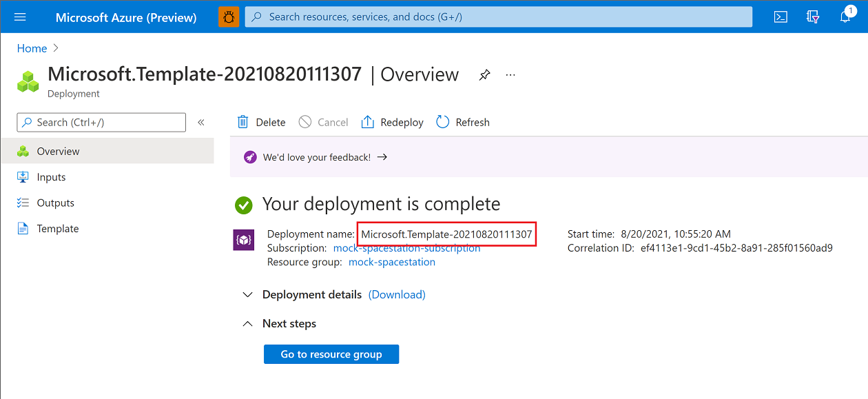Click the orange bug report icon
This screenshot has height=399, width=868.
[x=229, y=17]
